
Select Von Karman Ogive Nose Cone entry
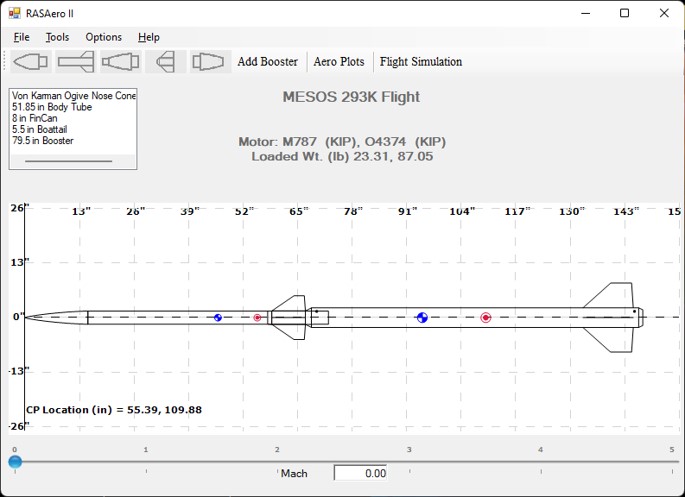pyautogui.click(x=74, y=95)
